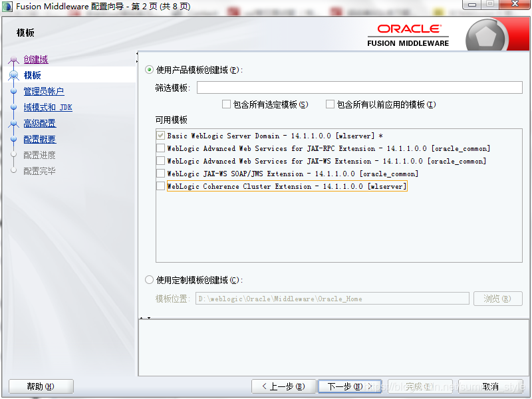Proceed with 下一步 button

(350, 386)
